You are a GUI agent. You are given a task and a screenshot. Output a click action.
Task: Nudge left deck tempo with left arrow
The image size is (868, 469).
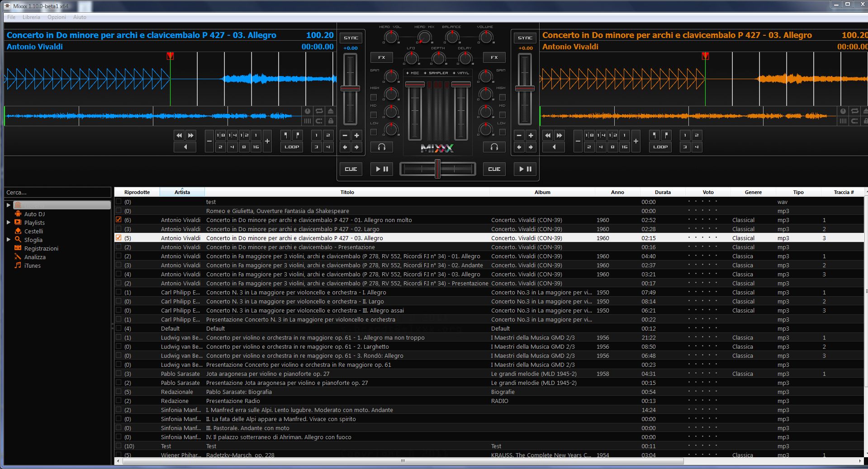point(345,147)
